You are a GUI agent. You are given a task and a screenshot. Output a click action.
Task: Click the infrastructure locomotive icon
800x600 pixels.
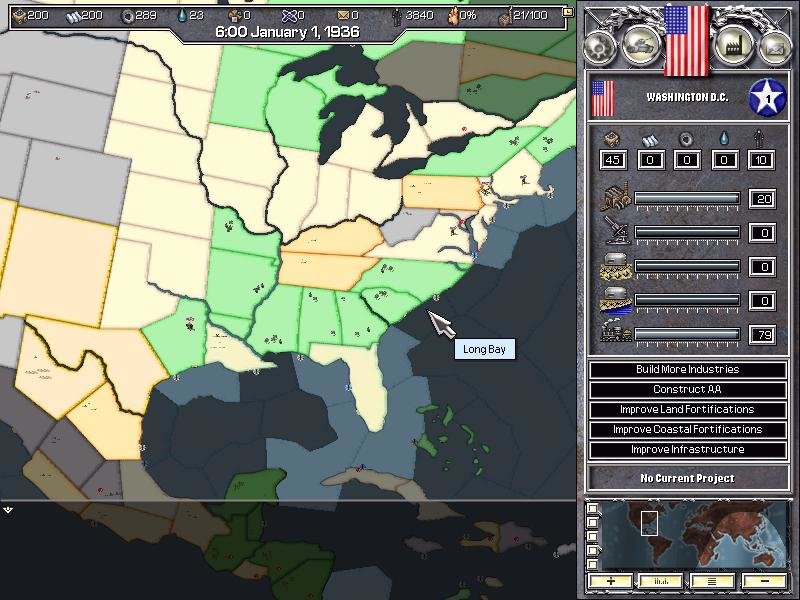[616, 332]
